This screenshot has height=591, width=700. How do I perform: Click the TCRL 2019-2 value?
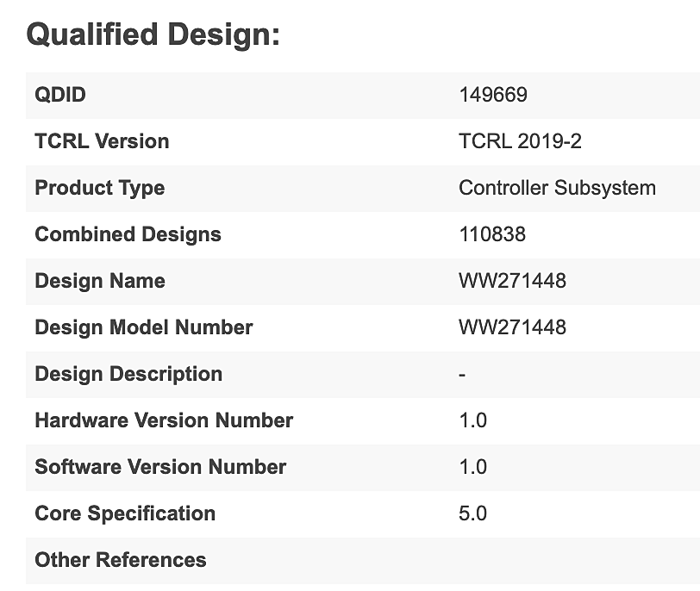(520, 141)
